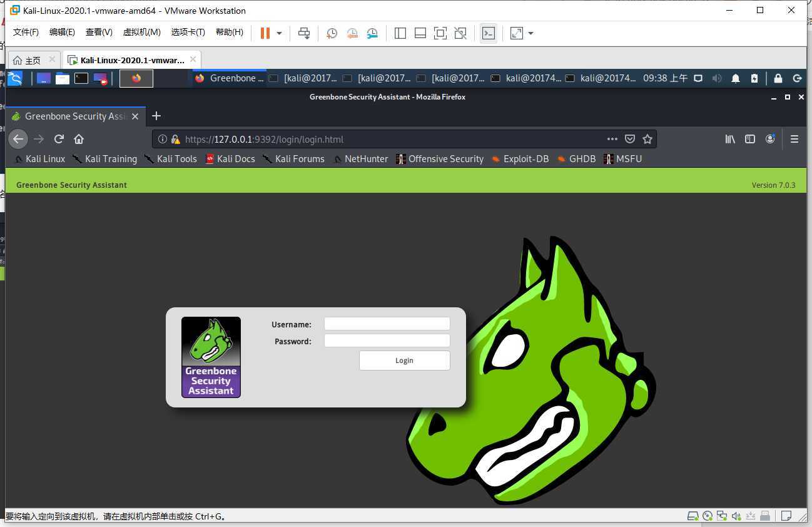Enter full screen mode icon

[440, 33]
